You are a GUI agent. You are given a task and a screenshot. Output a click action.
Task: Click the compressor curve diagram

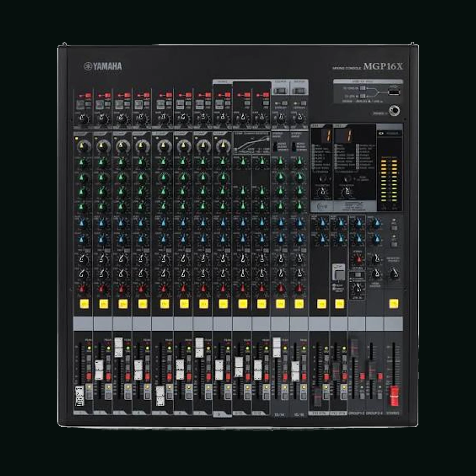click(252, 143)
